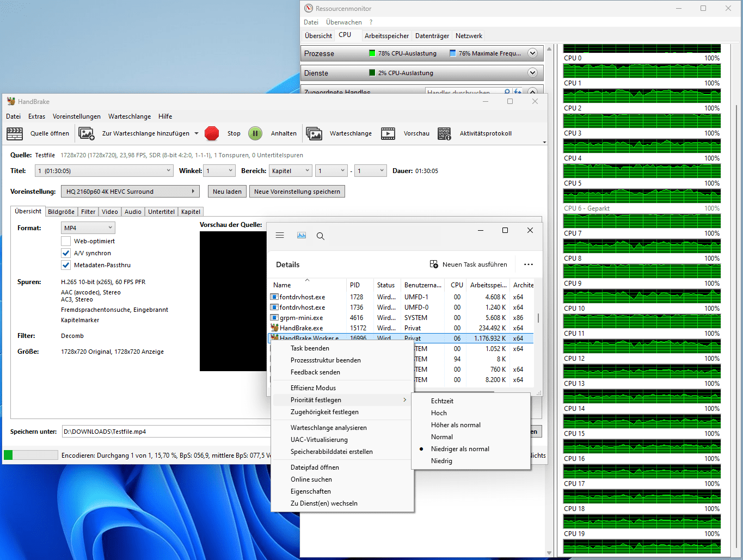Pause encoding with the green Anhalten icon
The width and height of the screenshot is (743, 560).
coord(255,133)
